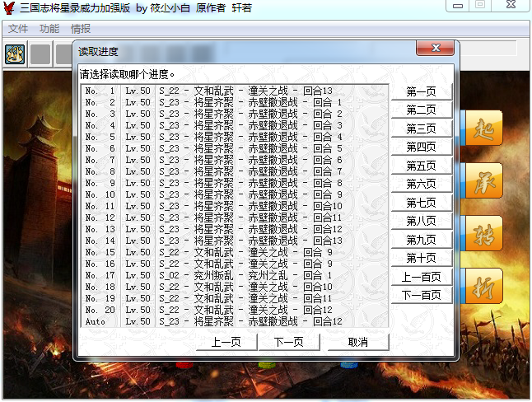Click the orange 承 chapter button

point(483,180)
